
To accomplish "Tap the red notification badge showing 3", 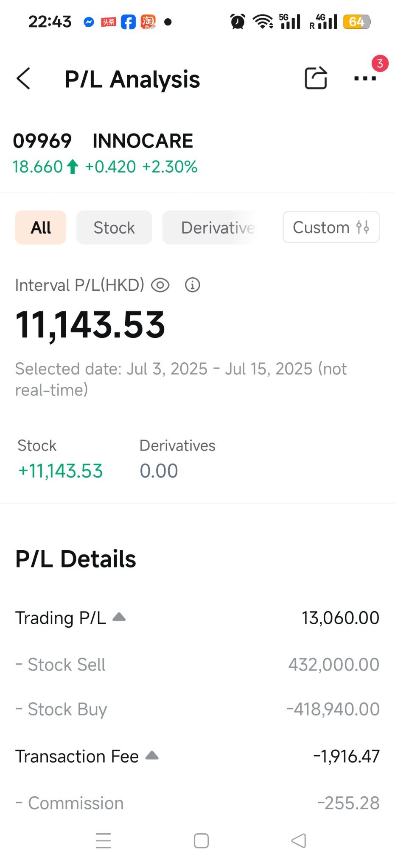I will pos(380,64).
